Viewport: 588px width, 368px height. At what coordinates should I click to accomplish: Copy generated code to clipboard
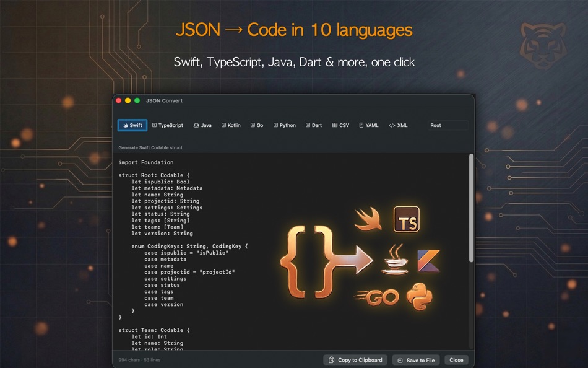pyautogui.click(x=356, y=360)
